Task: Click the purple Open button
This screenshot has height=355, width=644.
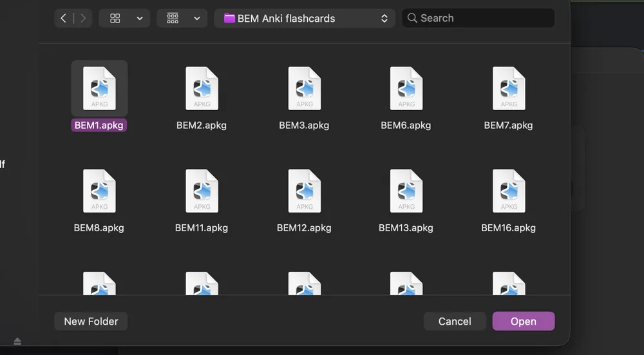Action: point(523,321)
